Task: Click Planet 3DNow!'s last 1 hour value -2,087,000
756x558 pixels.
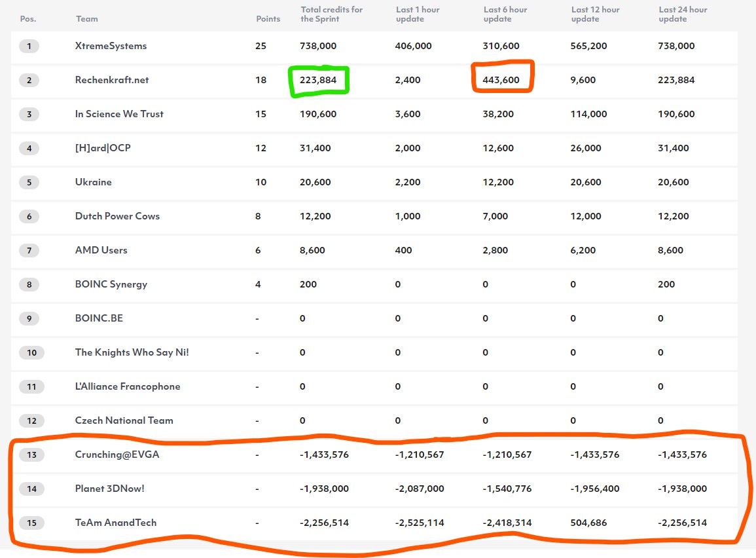Action: [x=420, y=489]
